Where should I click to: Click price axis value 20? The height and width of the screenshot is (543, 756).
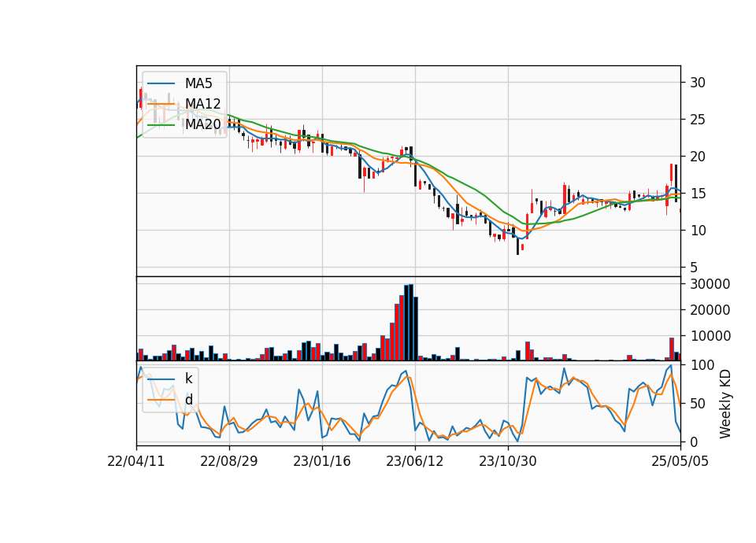coord(698,157)
